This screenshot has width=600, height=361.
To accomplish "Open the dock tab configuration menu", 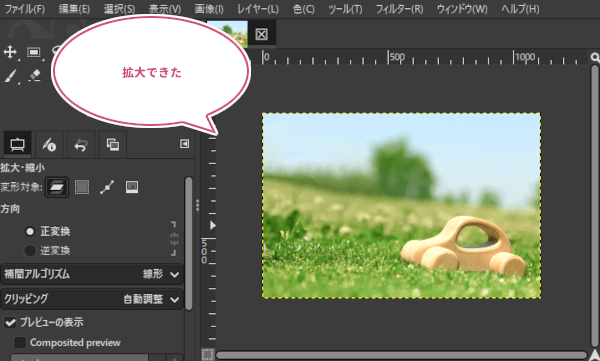I will point(184,144).
